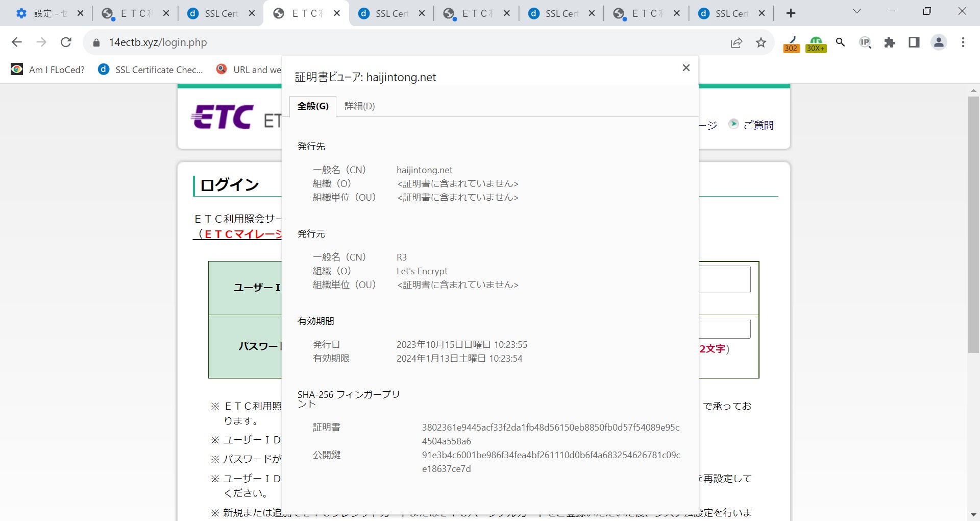Select the certificate SHA-256 fingerprint value
This screenshot has width=980, height=521.
(551, 434)
